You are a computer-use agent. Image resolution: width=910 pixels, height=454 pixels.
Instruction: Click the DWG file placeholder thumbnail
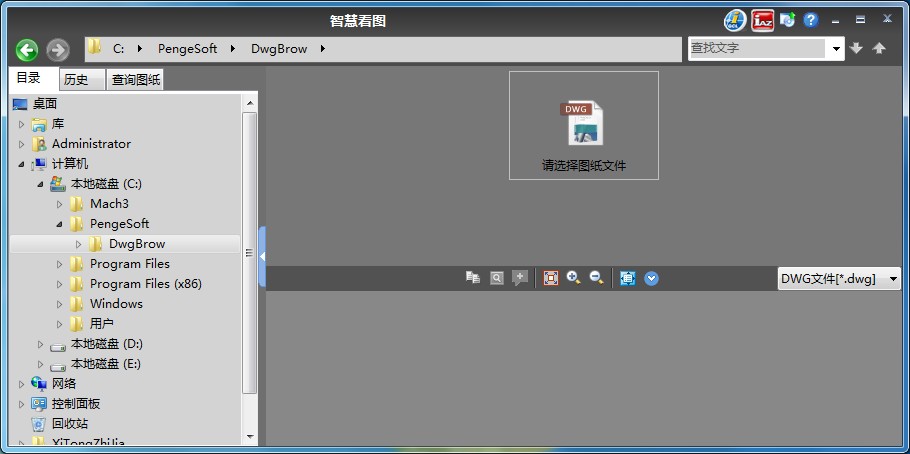(x=584, y=125)
